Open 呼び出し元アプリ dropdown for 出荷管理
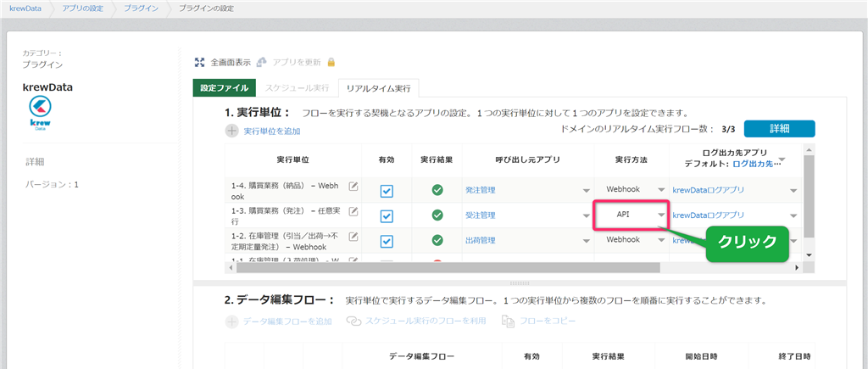The width and height of the screenshot is (868, 369). (587, 241)
